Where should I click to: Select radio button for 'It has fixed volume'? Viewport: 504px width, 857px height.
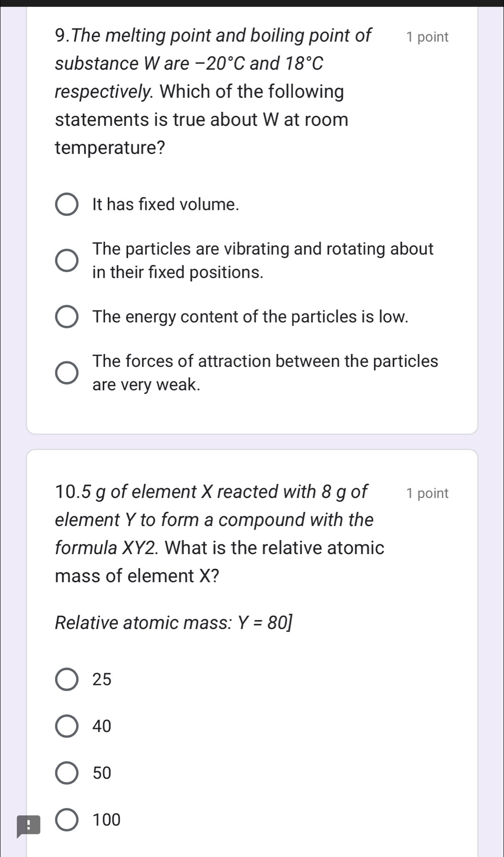pyautogui.click(x=67, y=204)
